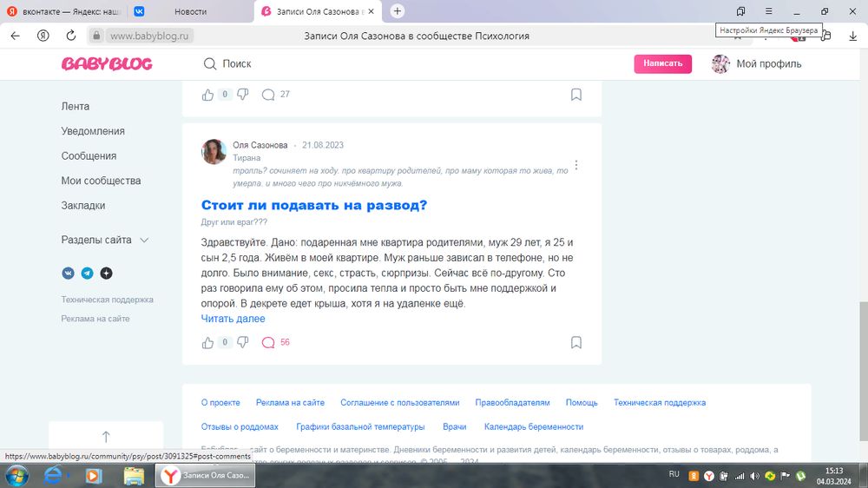
Task: Bookmark the post 'Стоит ли подавать на развод?'
Action: [576, 342]
